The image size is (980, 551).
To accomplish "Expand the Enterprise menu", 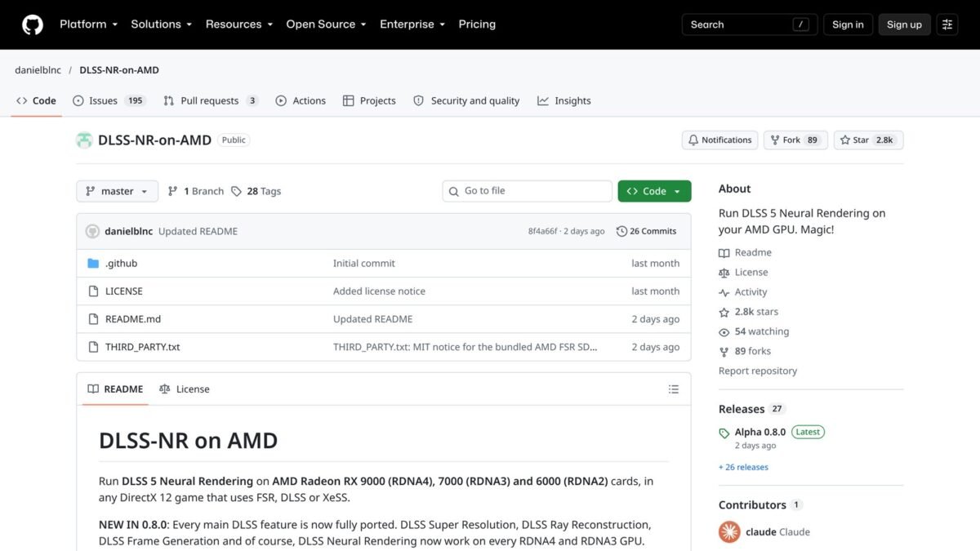I will (412, 24).
